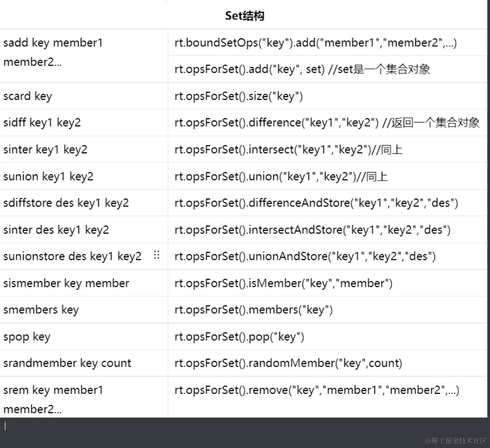Click the rt.opsForSet().unionAndStore code cell
The width and height of the screenshot is (490, 448).
(x=305, y=257)
